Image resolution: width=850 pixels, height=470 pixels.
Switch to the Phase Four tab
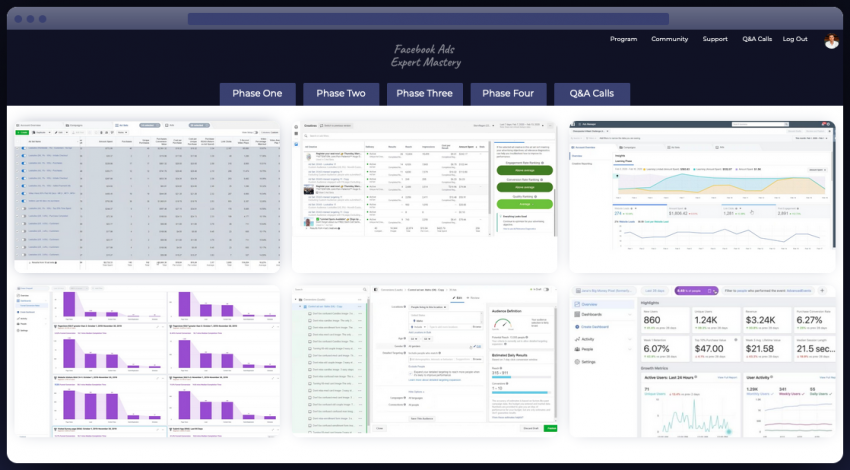[508, 94]
